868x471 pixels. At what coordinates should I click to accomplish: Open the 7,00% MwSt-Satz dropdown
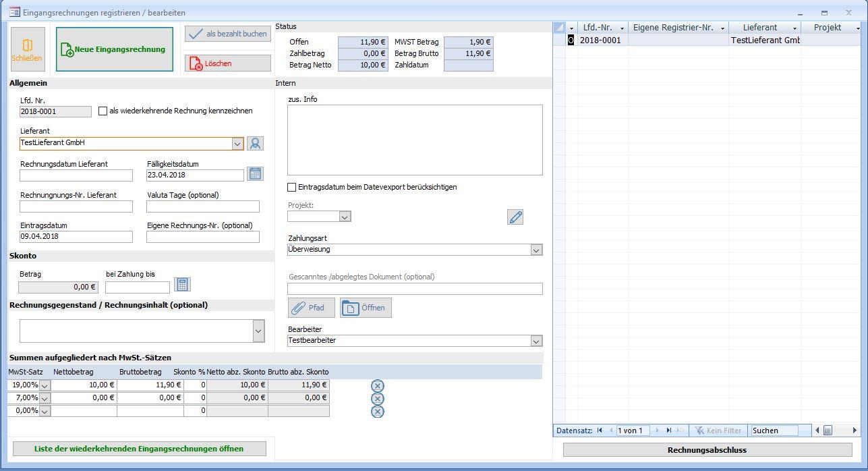[x=45, y=398]
